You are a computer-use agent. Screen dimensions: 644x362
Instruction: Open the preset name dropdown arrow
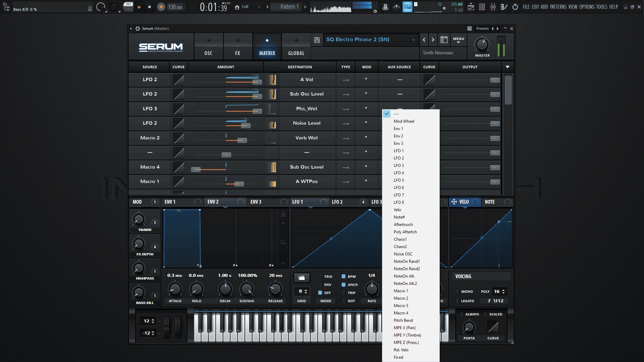click(x=413, y=40)
